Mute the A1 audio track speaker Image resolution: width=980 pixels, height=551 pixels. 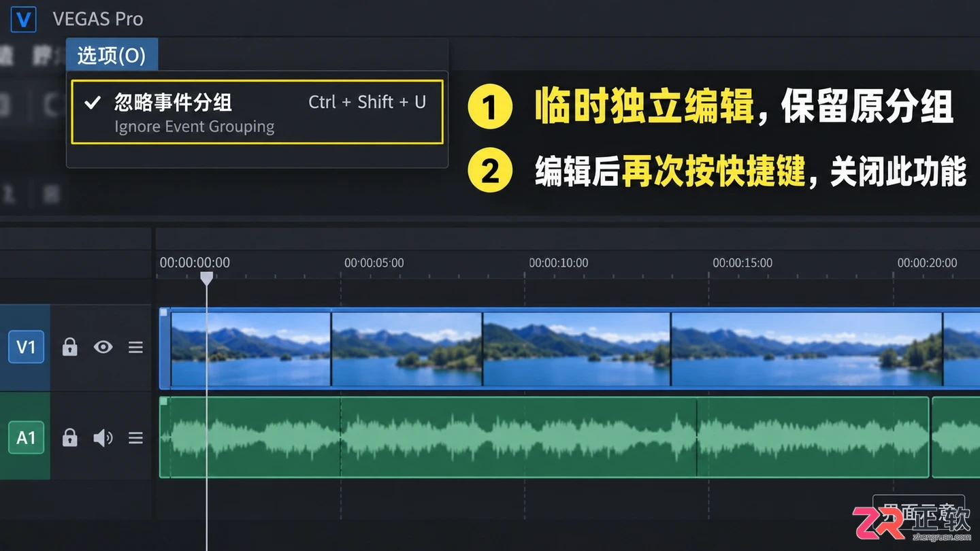pyautogui.click(x=103, y=437)
